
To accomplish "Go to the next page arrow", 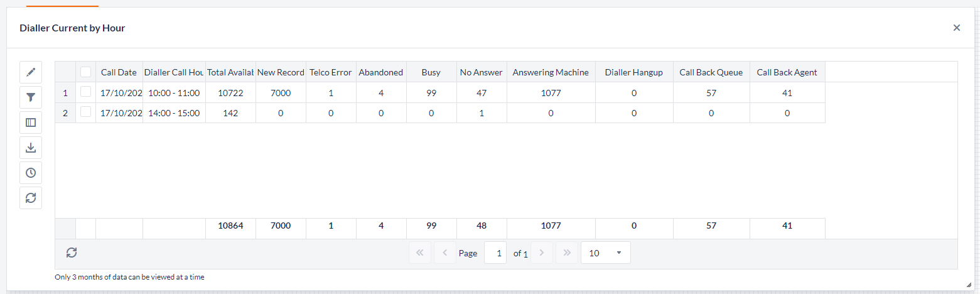I will [542, 253].
